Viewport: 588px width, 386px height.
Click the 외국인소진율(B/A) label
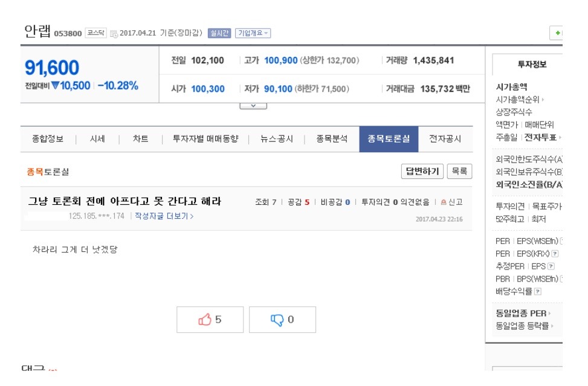coord(529,185)
